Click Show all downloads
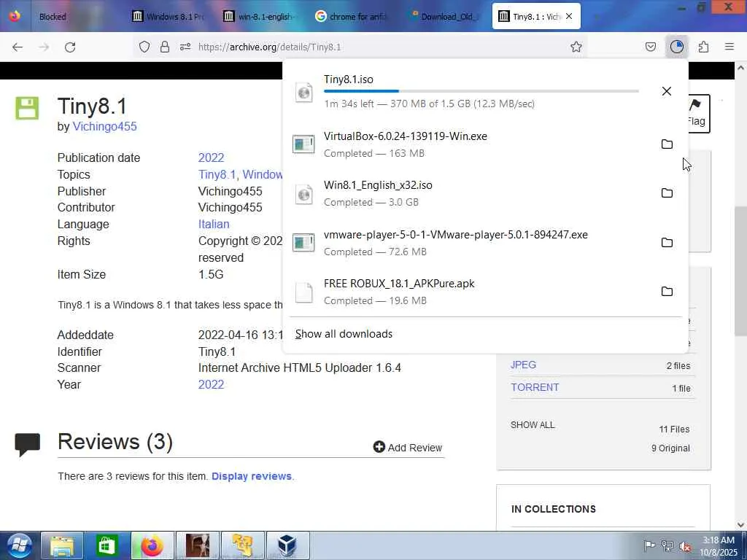The height and width of the screenshot is (560, 747). (x=344, y=334)
